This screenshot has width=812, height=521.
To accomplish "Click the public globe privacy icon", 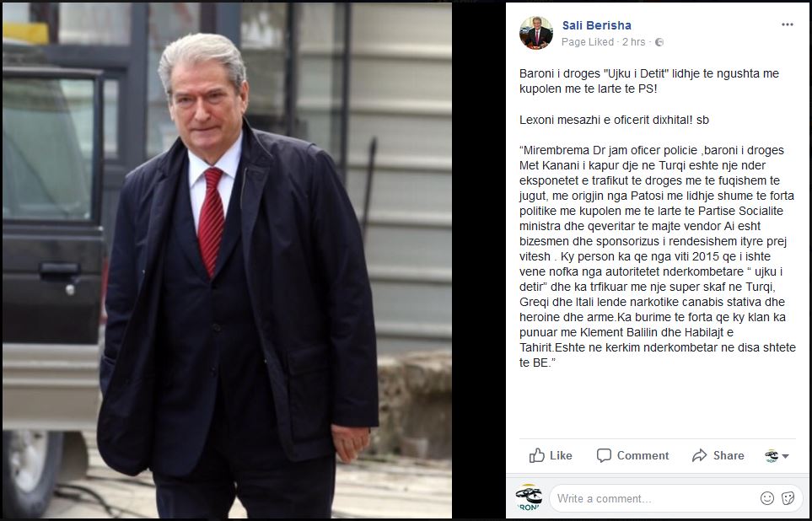I will click(x=659, y=42).
